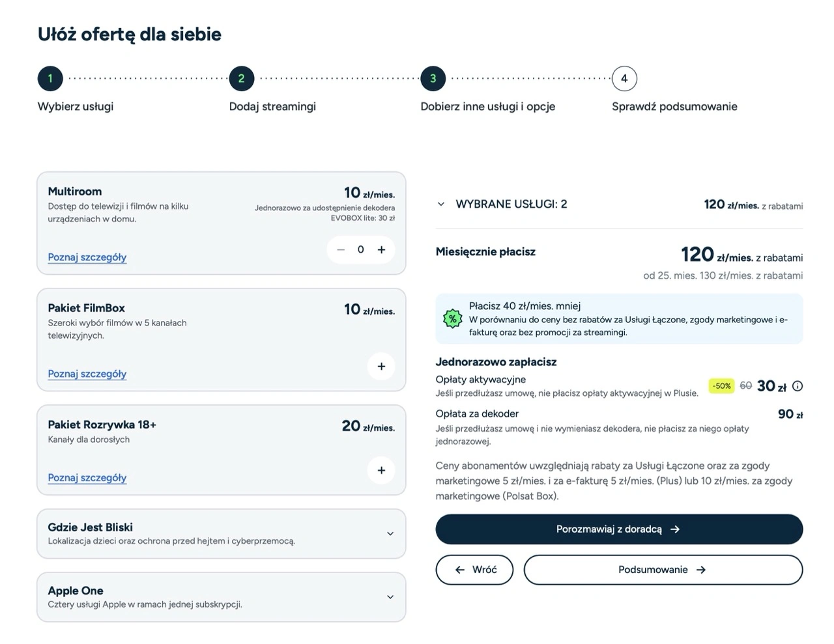Expand the Gdzie Jest Bliski section
Screen dimensions: 834x644
point(390,534)
